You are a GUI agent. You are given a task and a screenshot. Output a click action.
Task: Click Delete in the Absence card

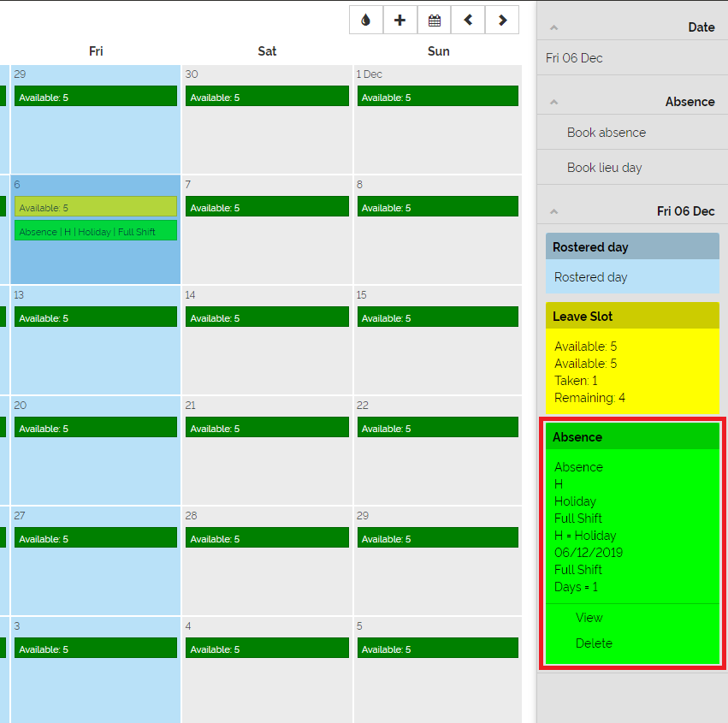594,643
